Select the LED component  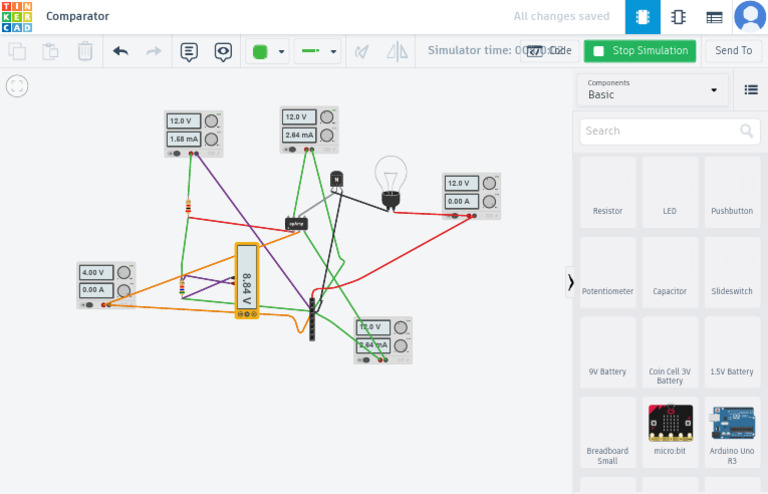tap(670, 192)
